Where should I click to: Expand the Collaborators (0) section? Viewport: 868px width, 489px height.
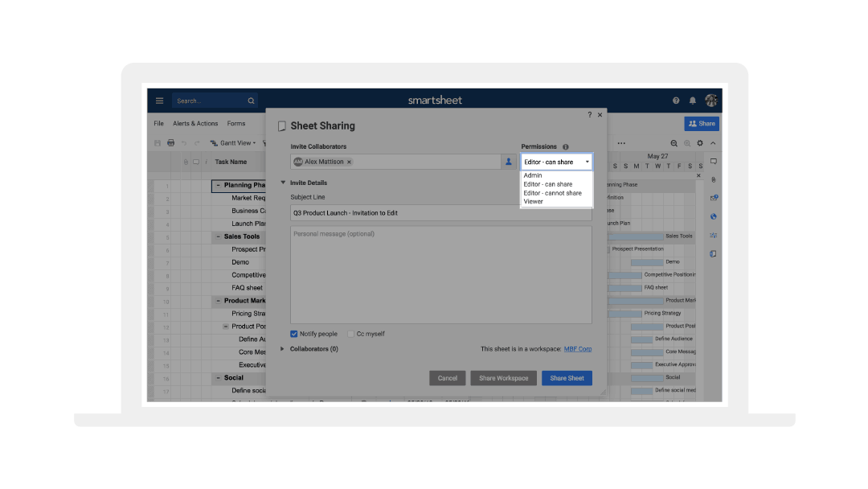(282, 349)
